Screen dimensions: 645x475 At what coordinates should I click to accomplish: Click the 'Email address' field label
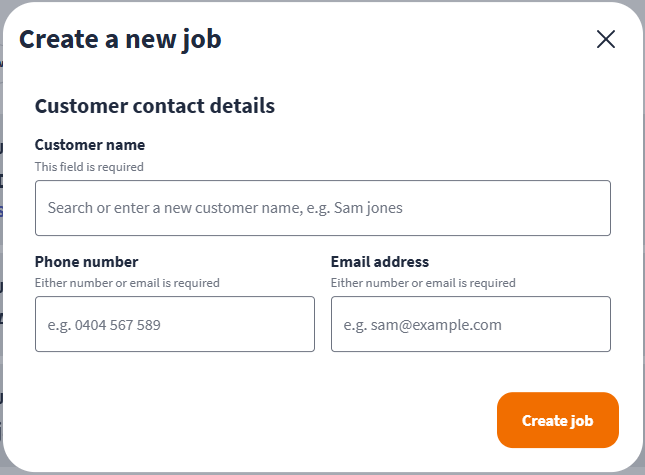coord(380,262)
